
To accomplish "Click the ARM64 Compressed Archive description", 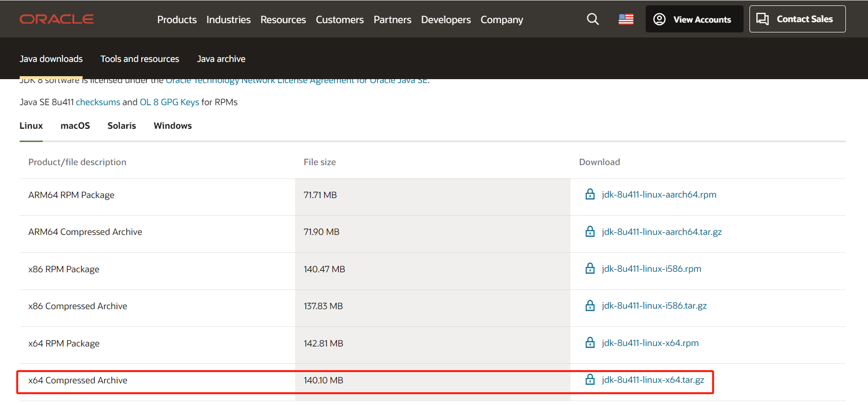I will click(85, 232).
